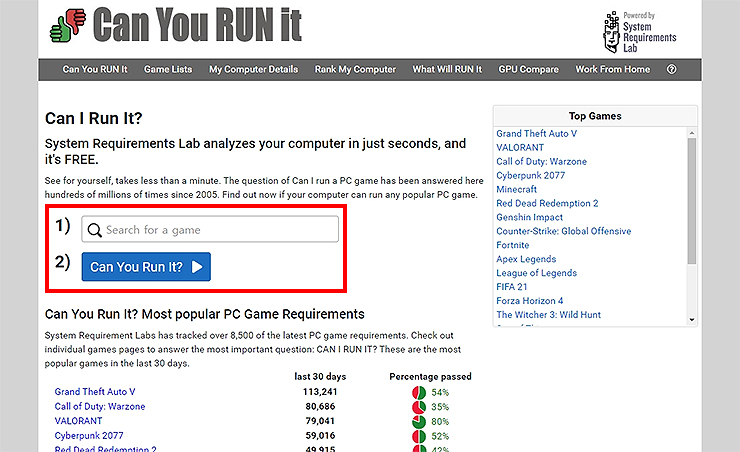Open VALORANT in the popular requirements table
Screen dimensions: 740x452
pyautogui.click(x=78, y=421)
